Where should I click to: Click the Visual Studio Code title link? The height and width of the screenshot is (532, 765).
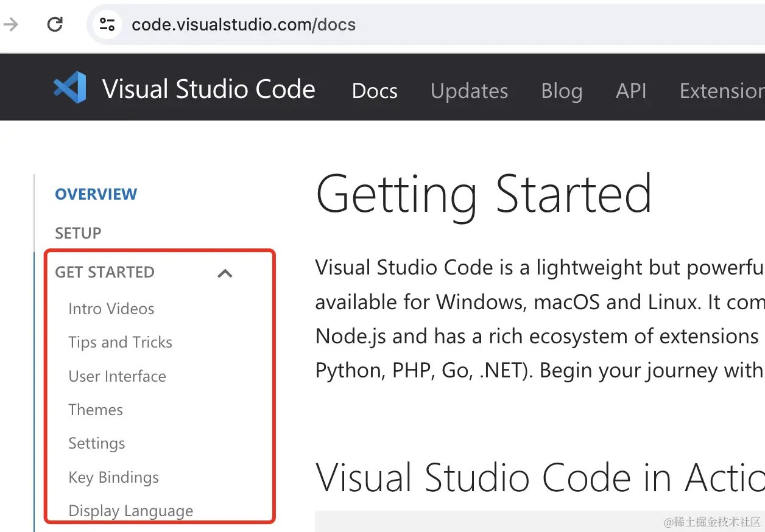click(209, 89)
